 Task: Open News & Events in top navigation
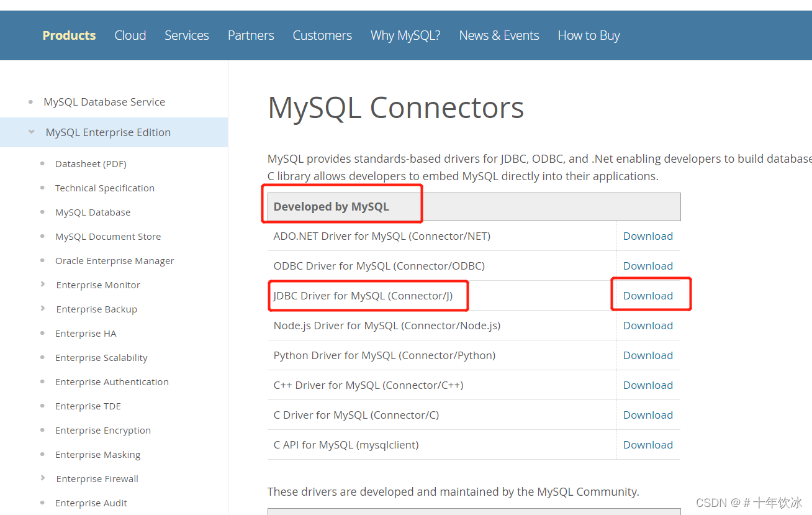499,35
